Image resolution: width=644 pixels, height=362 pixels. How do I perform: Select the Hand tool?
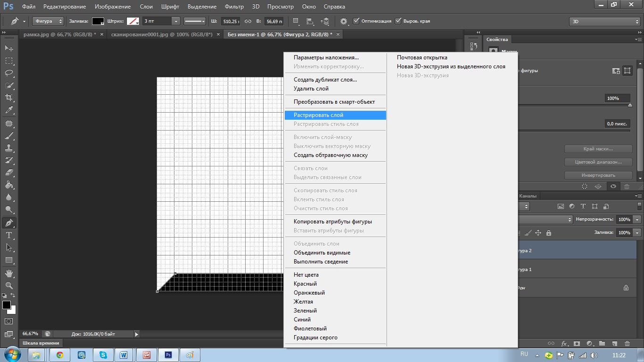pos(9,273)
